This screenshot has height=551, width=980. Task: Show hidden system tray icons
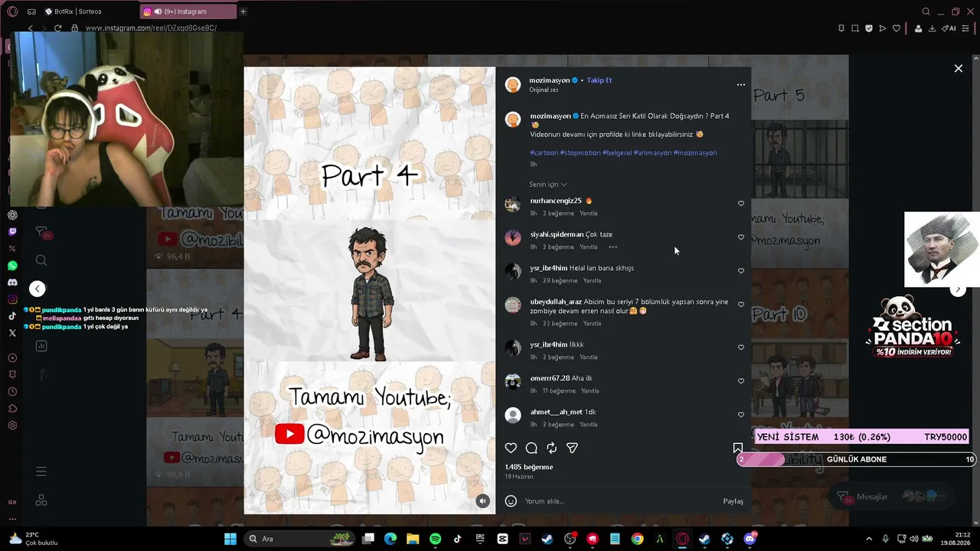pyautogui.click(x=869, y=539)
